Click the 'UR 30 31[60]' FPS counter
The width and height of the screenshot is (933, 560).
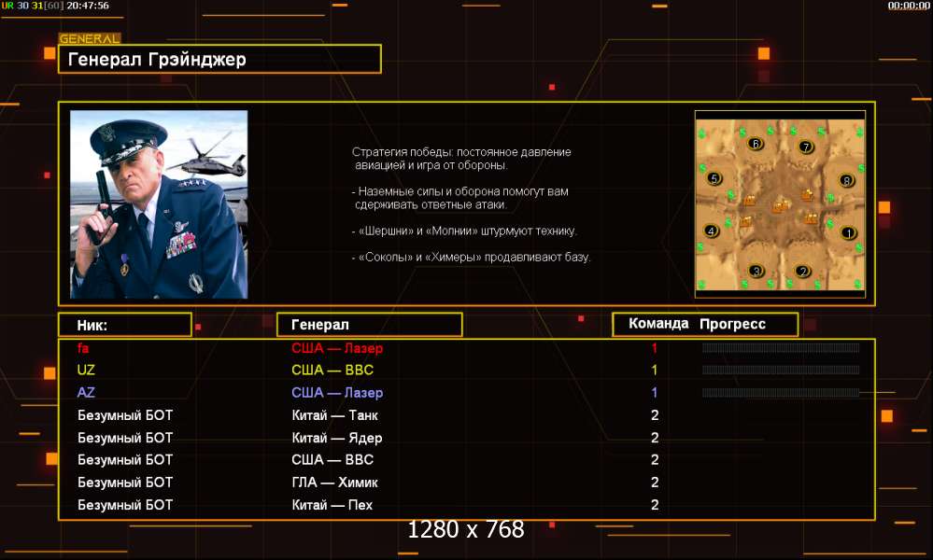[x=32, y=6]
